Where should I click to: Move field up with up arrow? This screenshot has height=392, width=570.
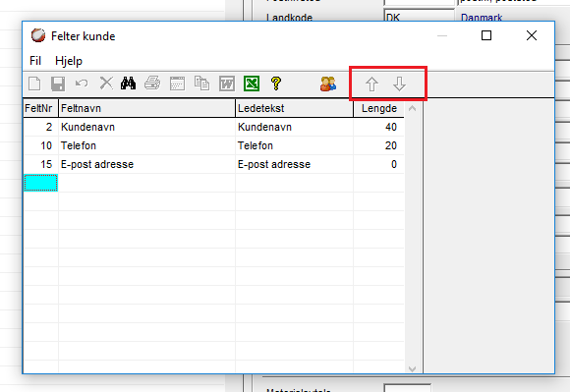pyautogui.click(x=371, y=84)
